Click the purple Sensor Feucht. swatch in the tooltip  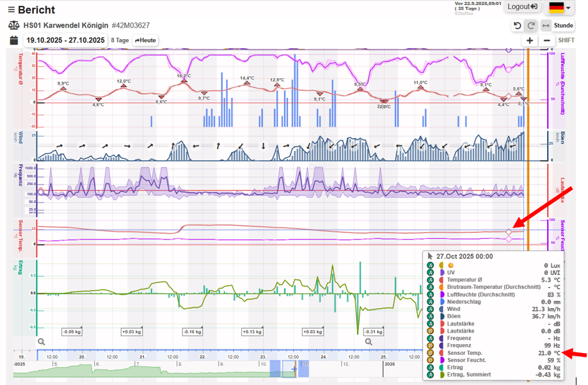click(442, 360)
